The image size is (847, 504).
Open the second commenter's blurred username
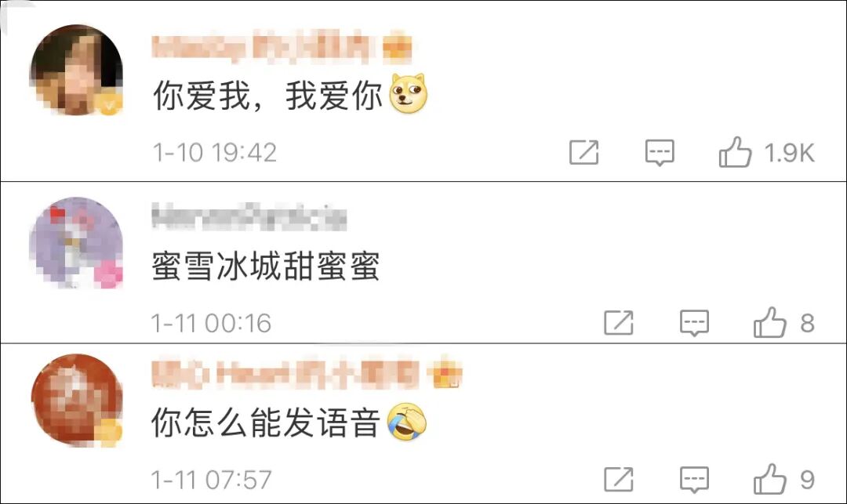click(249, 217)
